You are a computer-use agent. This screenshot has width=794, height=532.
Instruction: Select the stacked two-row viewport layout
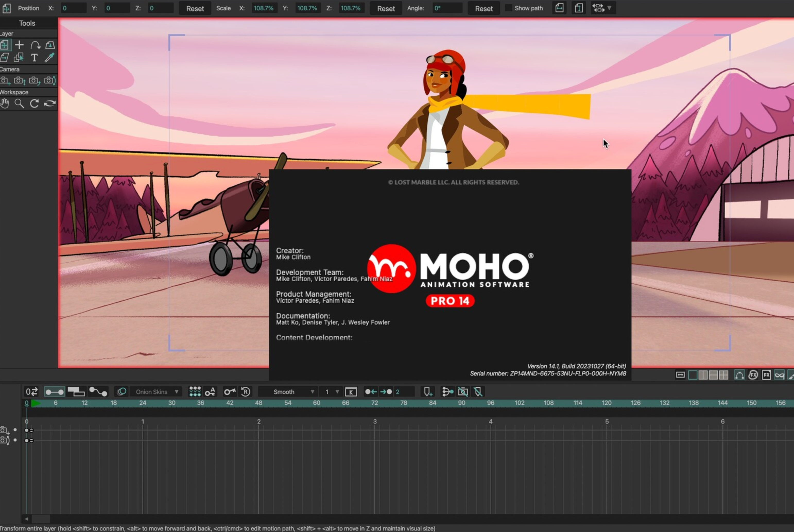coord(713,375)
